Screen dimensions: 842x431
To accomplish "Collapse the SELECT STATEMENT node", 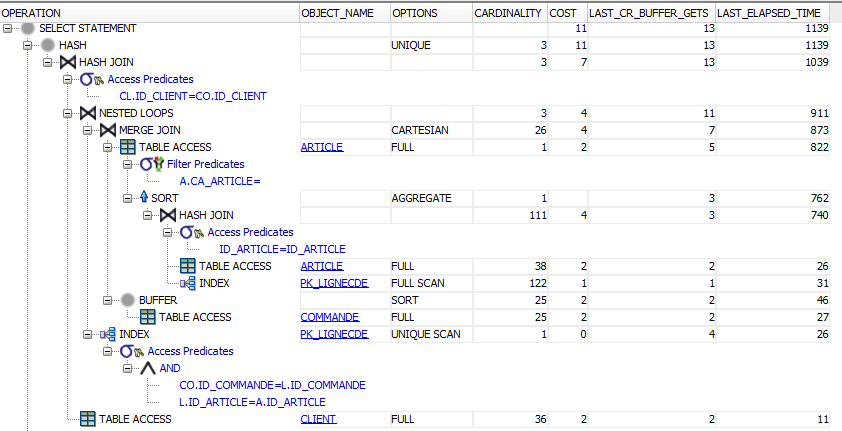I will (x=7, y=28).
